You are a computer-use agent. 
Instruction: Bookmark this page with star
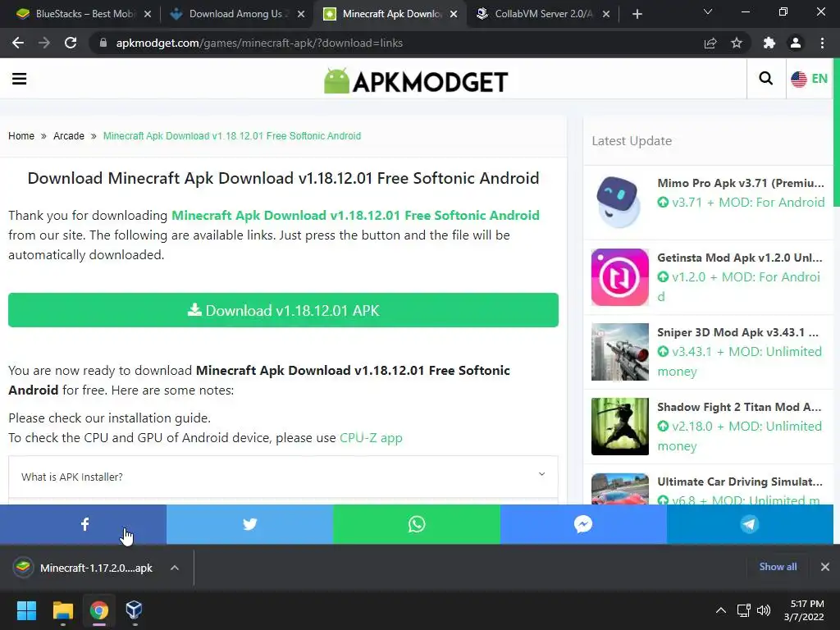pos(737,43)
